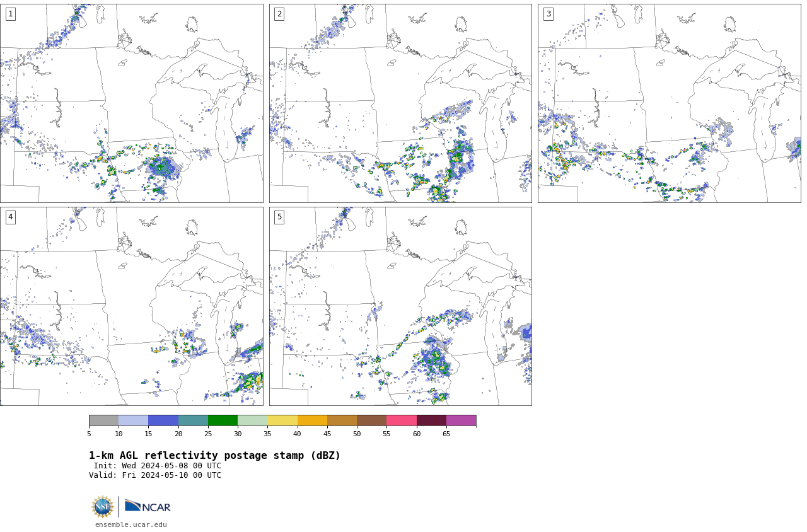Select the teal 20-25 dBZ swatch
This screenshot has height=532, width=807.
click(193, 420)
